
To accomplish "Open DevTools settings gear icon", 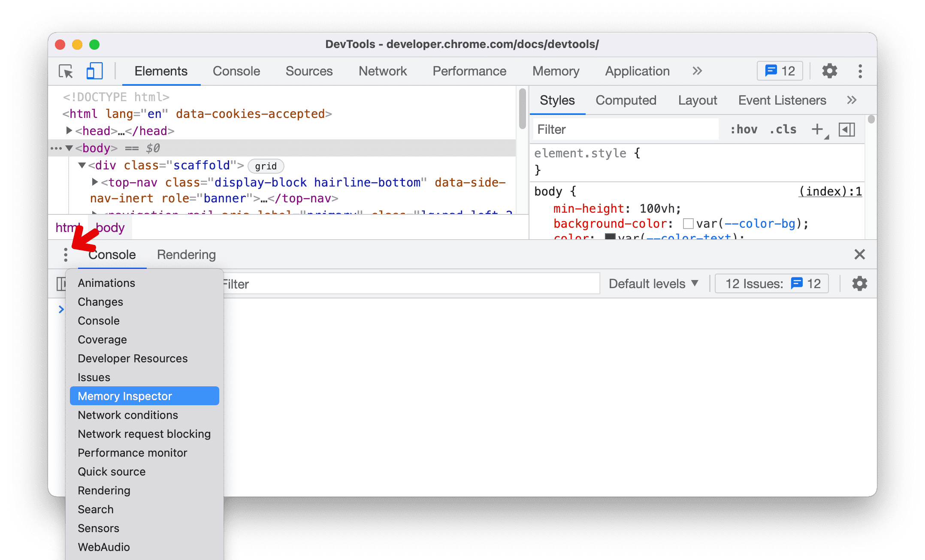I will [828, 71].
